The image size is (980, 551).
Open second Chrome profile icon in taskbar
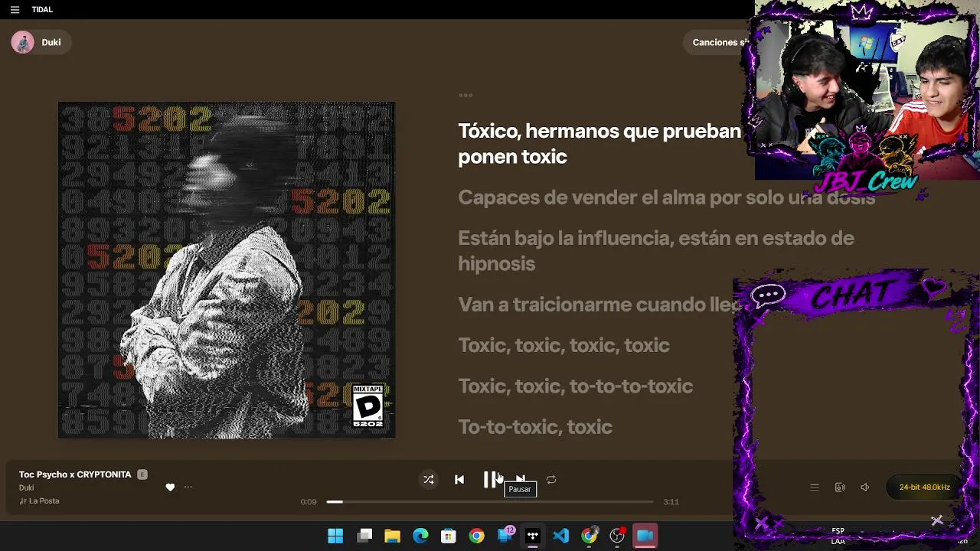click(x=589, y=536)
